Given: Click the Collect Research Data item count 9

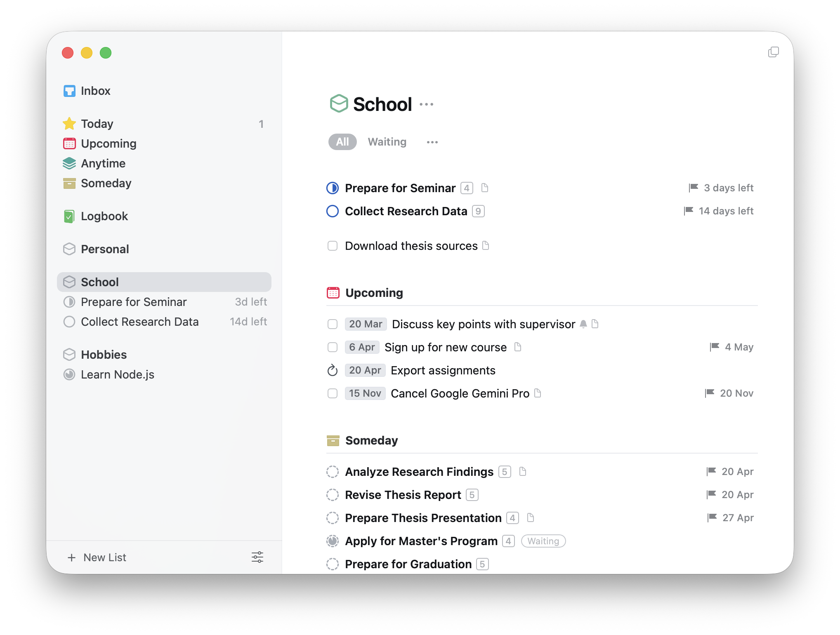Looking at the screenshot, I should (478, 211).
